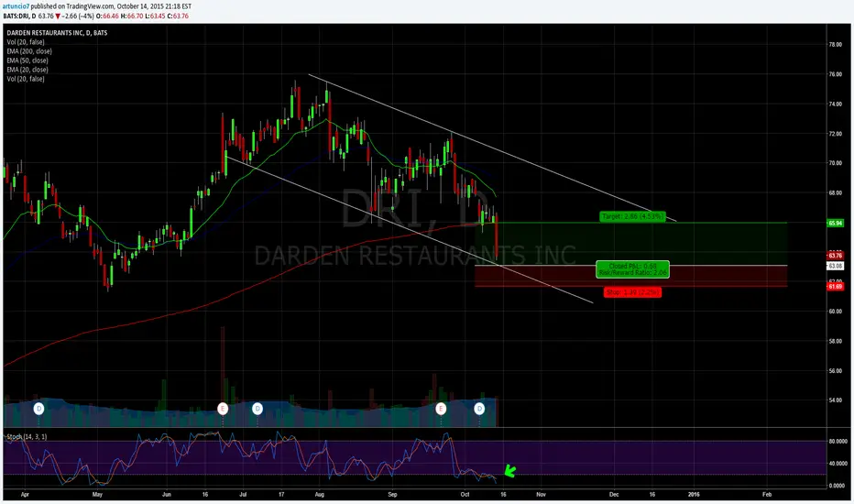Open the artuncio7 author profile link
854x504 pixels.
16,6
